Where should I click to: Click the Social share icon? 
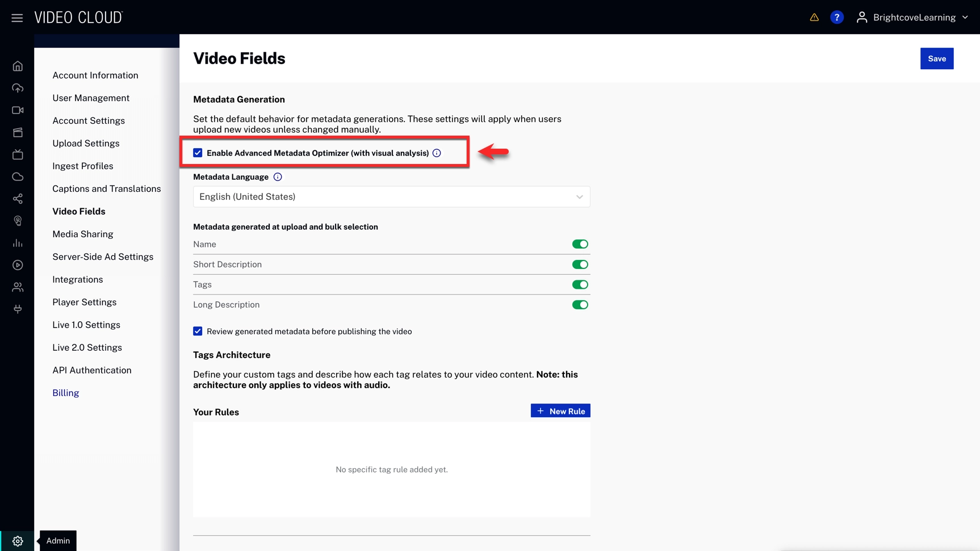coord(18,199)
